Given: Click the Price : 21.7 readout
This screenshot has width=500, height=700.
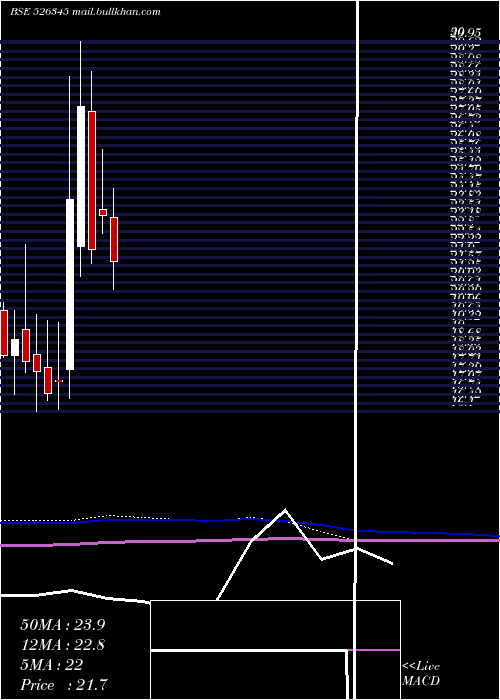Looking at the screenshot, I should 64,685.
